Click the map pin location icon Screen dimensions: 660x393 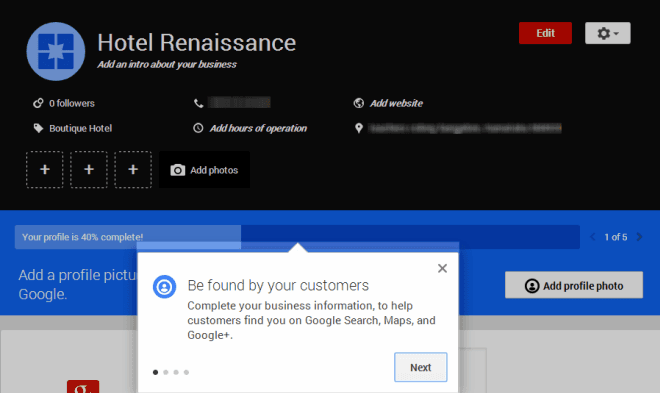[359, 128]
